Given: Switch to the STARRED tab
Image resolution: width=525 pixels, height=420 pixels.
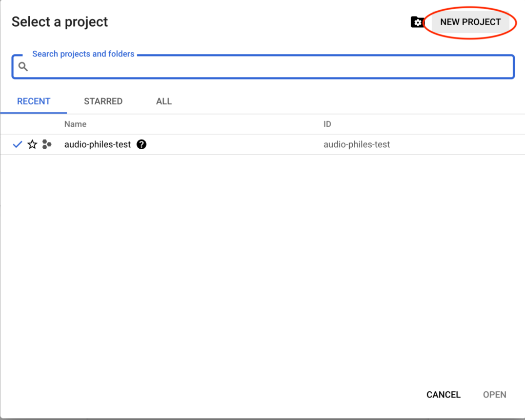Looking at the screenshot, I should click(x=103, y=101).
